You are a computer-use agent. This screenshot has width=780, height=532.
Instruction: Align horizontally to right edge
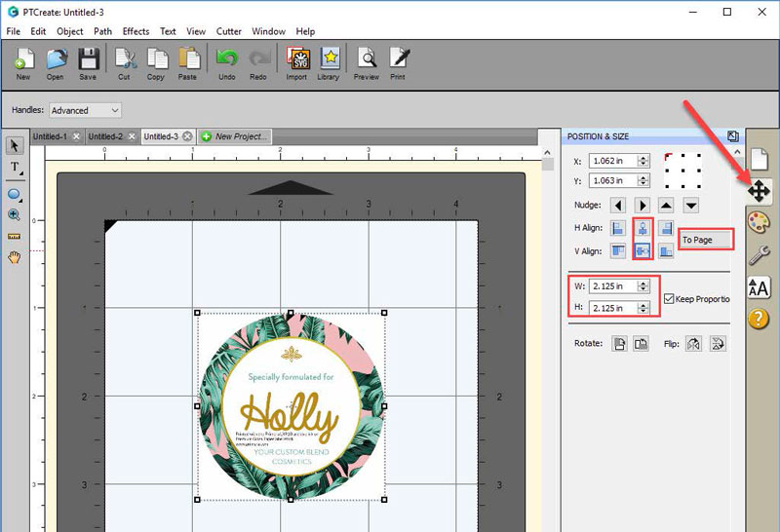click(x=667, y=228)
